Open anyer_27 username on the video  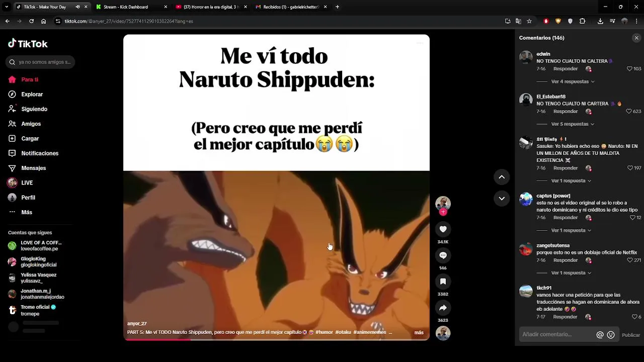click(137, 324)
